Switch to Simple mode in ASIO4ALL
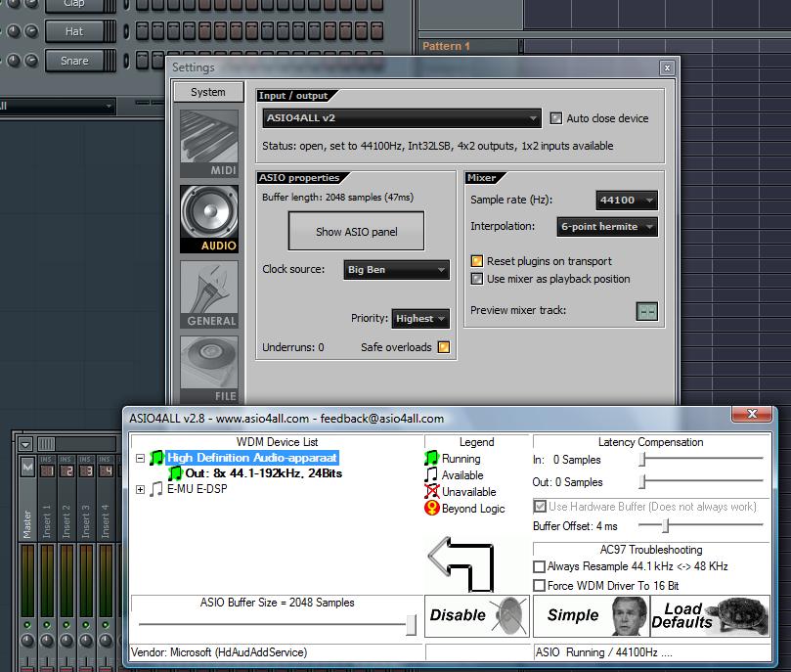791x672 pixels. pyautogui.click(x=592, y=615)
